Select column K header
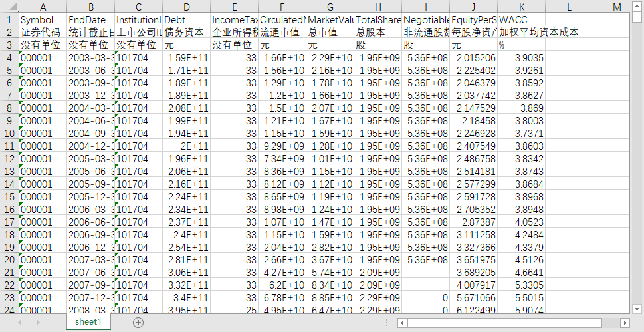The width and height of the screenshot is (644, 332). click(522, 7)
